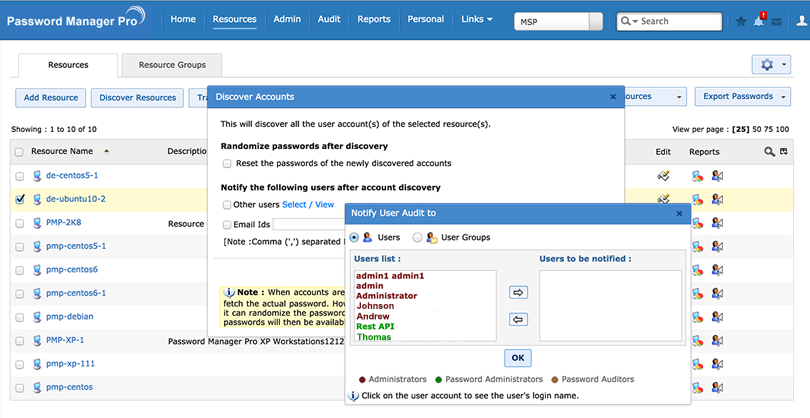Uncheck the de-ubuntu10-2 resource checkbox
Image resolution: width=810 pixels, height=418 pixels.
[x=20, y=199]
